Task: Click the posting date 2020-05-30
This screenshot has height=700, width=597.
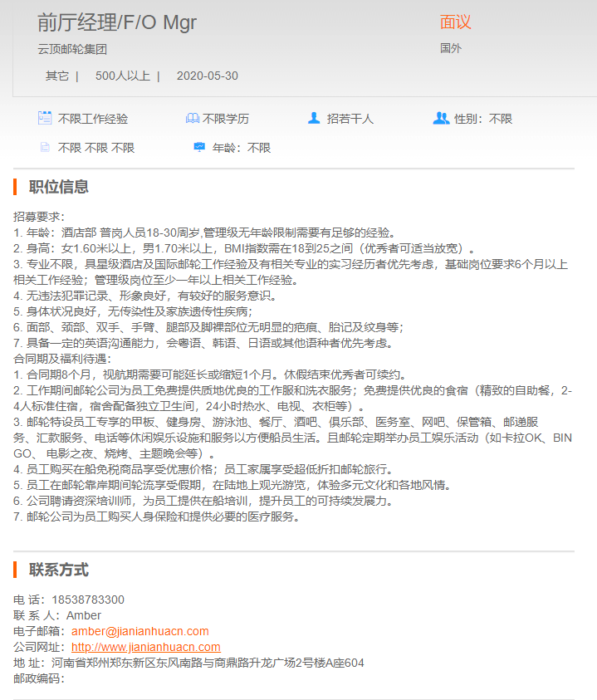Action: (207, 76)
